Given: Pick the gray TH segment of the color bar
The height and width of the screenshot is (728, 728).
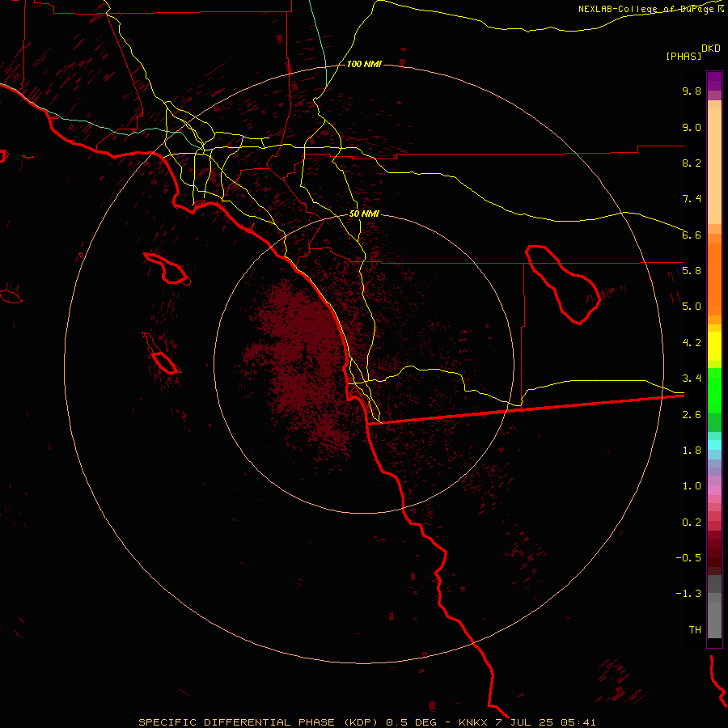Looking at the screenshot, I should tap(714, 622).
